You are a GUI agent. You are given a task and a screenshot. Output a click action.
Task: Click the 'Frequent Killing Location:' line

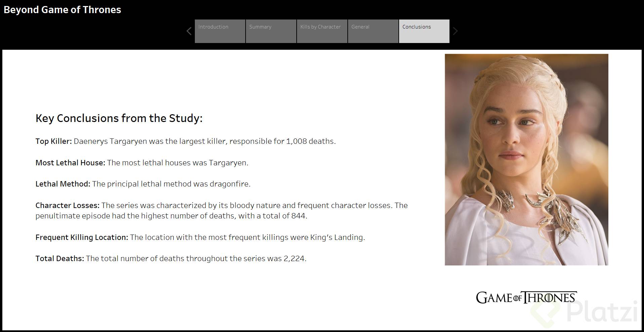[x=200, y=238]
